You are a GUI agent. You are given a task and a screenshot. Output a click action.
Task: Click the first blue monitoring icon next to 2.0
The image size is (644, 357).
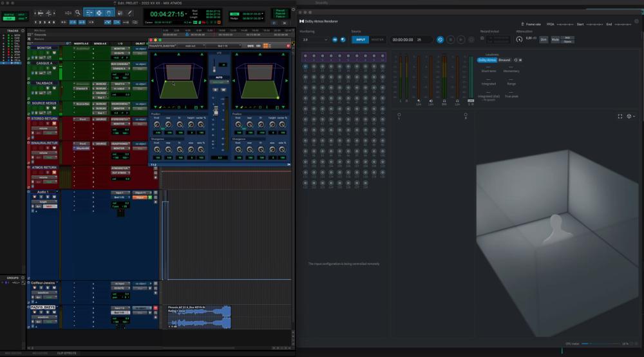click(335, 40)
